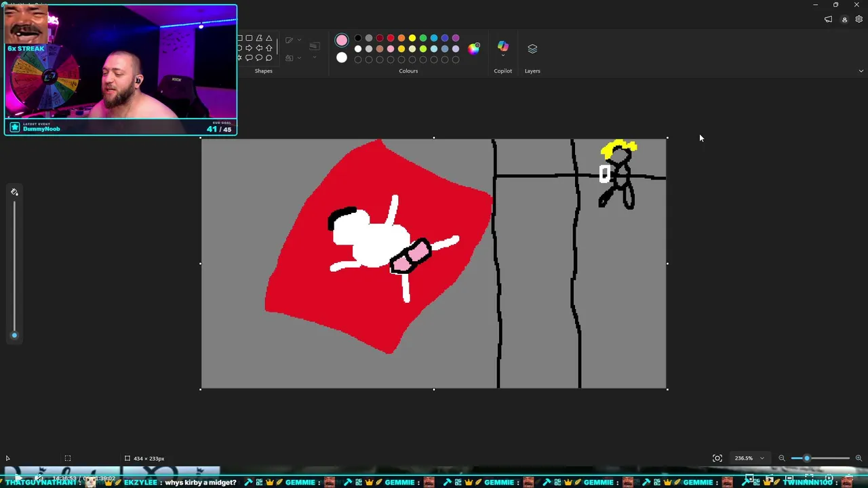Open the feedback megaphone icon
868x488 pixels.
(829, 20)
